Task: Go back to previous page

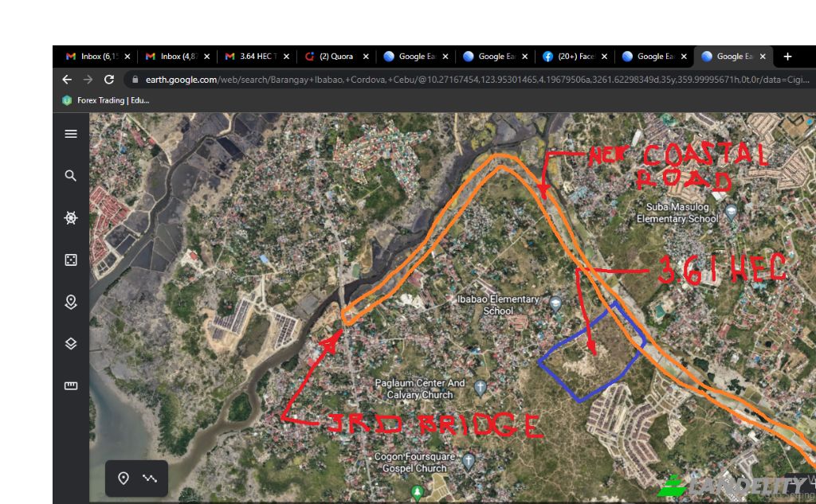Action: click(67, 80)
